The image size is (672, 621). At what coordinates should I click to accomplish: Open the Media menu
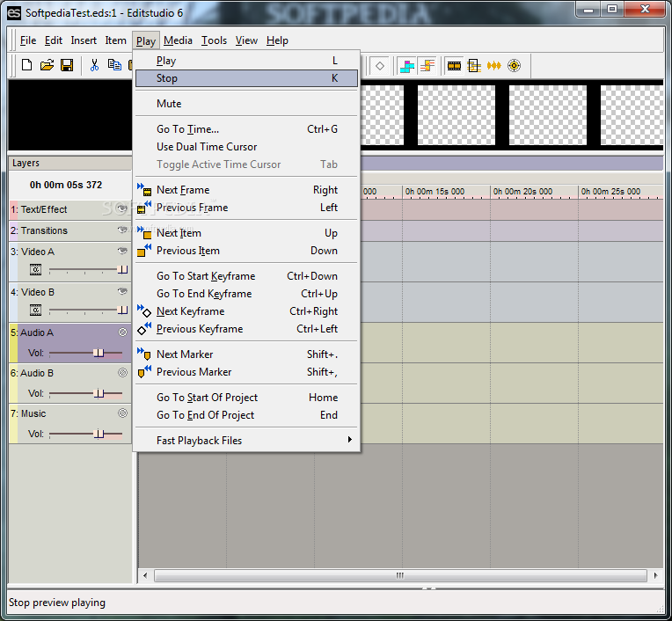point(178,40)
